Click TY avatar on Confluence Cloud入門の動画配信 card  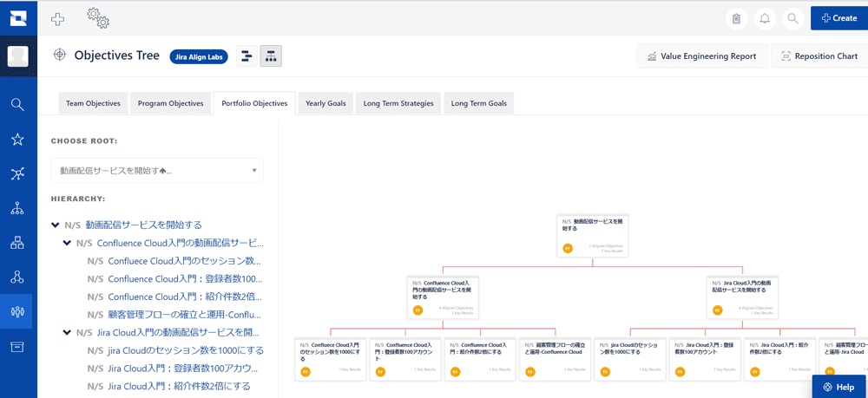[418, 310]
